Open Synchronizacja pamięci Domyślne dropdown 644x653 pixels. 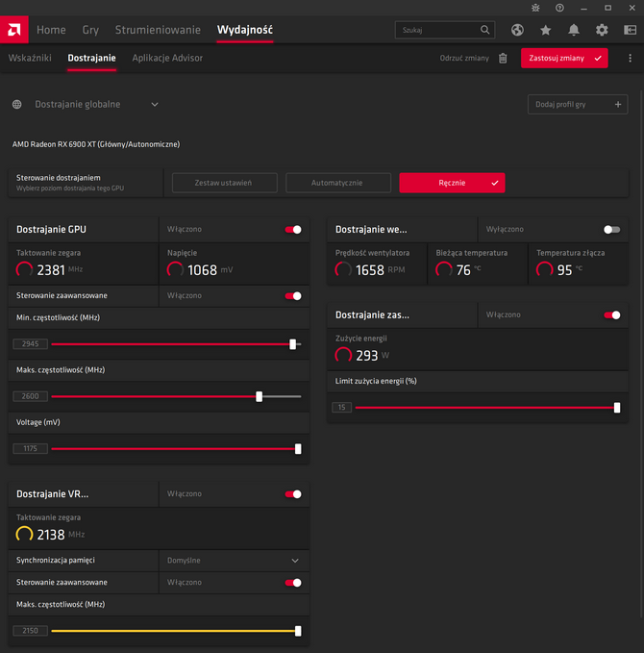[x=234, y=561]
